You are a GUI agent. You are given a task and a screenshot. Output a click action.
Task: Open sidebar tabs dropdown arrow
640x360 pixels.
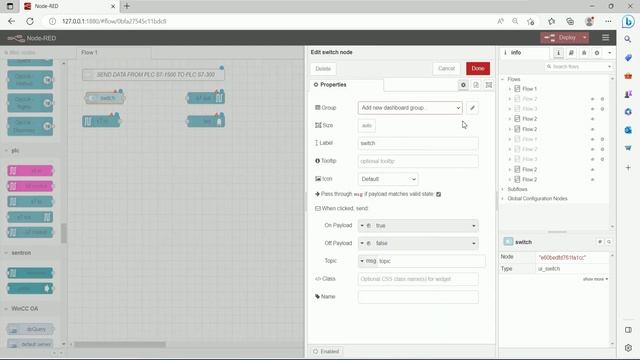tap(609, 53)
